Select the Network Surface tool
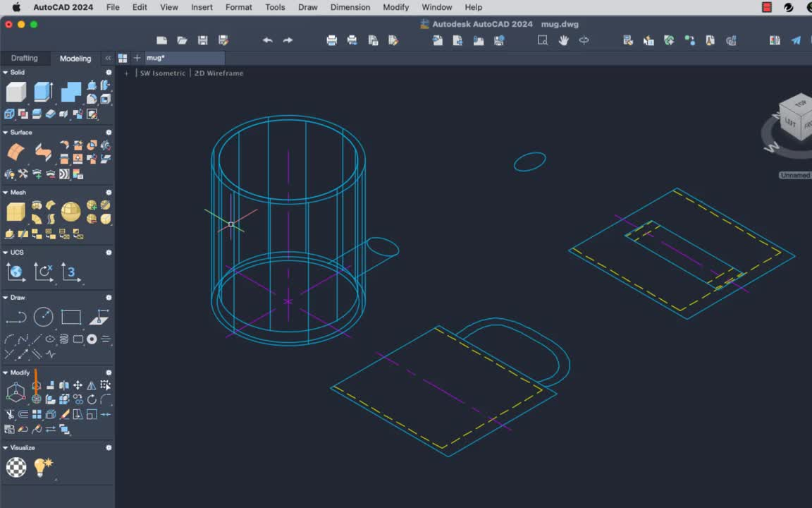 click(16, 152)
